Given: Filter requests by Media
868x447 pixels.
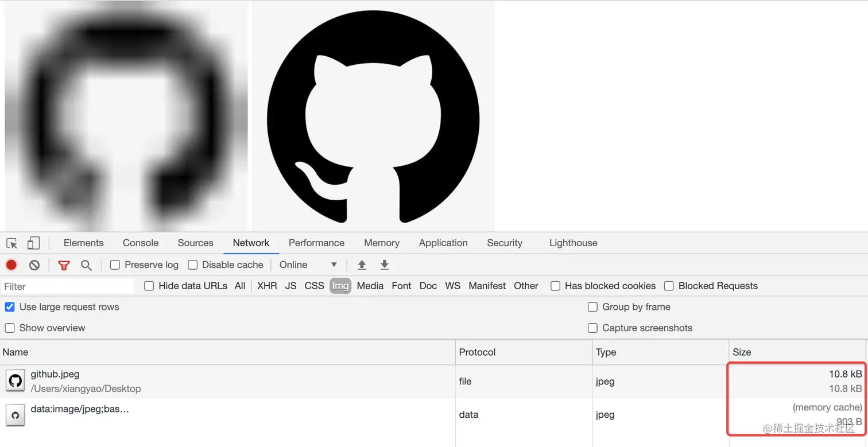Looking at the screenshot, I should 370,286.
